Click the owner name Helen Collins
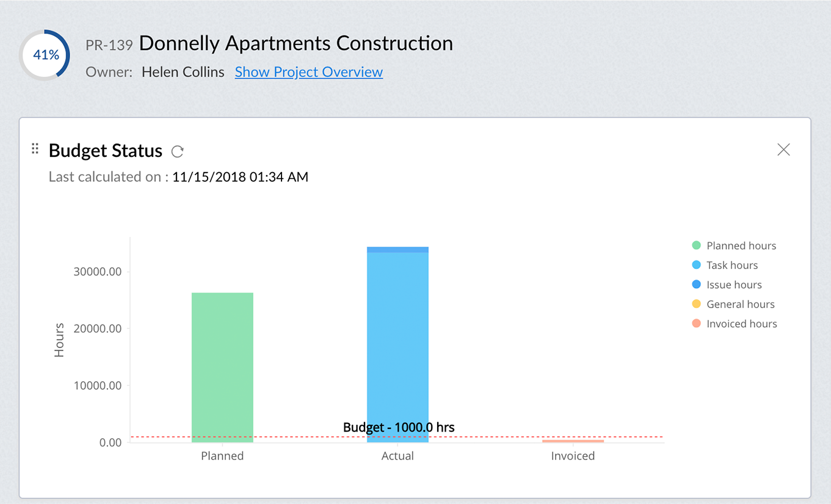 183,72
